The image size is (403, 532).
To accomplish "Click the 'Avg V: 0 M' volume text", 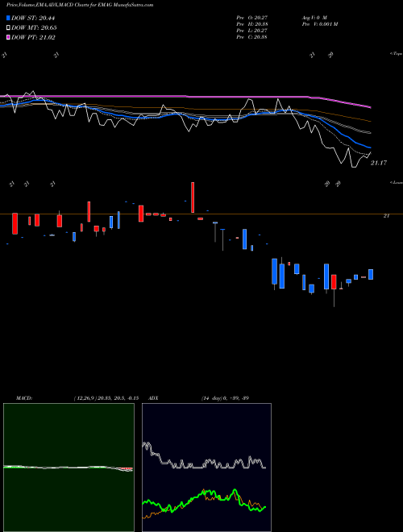I will pyautogui.click(x=314, y=18).
